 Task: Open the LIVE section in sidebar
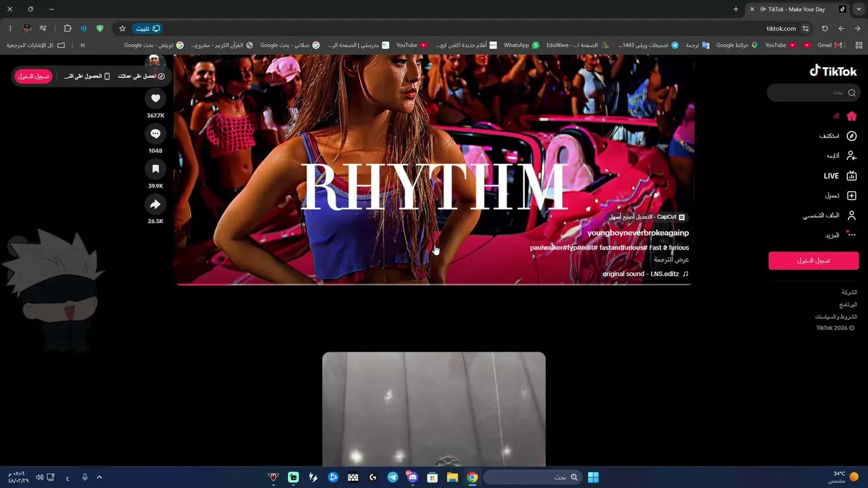[840, 176]
